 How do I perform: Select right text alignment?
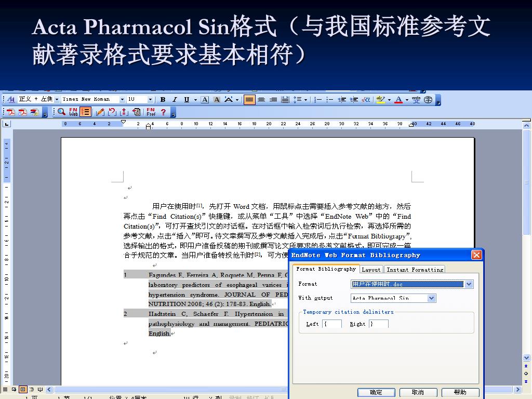point(273,99)
